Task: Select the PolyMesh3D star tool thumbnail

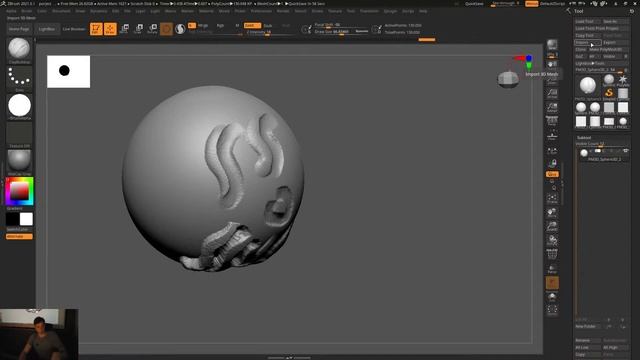Action: coord(623,80)
